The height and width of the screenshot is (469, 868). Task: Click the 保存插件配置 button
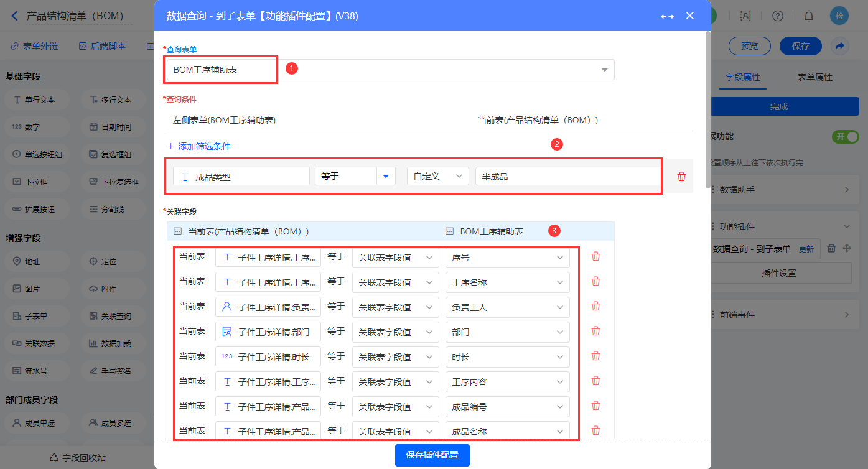(x=432, y=455)
